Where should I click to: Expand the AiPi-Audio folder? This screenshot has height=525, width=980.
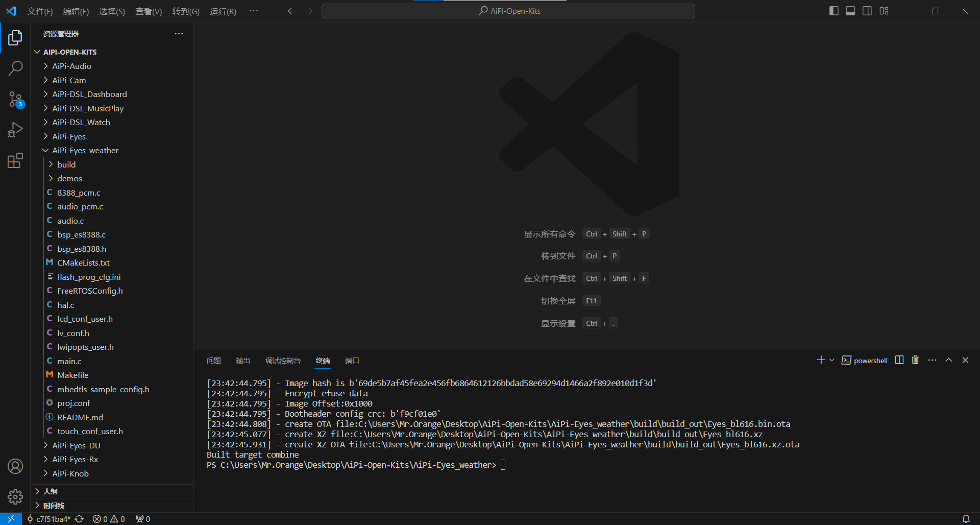[112, 66]
